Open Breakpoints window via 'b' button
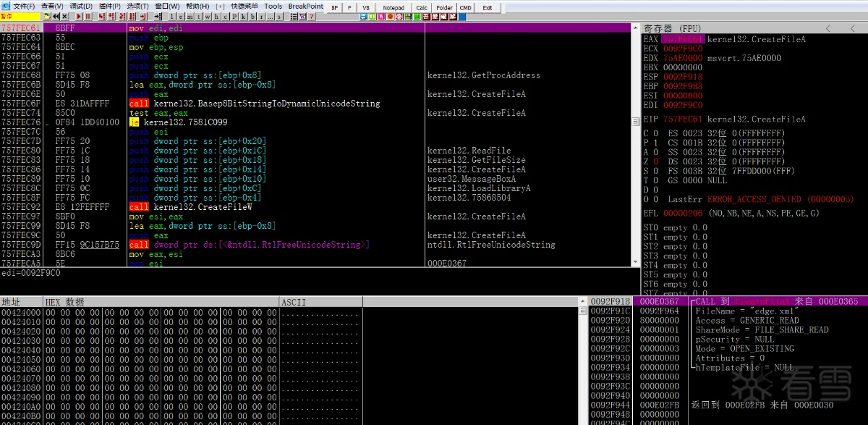This screenshot has width=868, height=425. click(x=252, y=16)
